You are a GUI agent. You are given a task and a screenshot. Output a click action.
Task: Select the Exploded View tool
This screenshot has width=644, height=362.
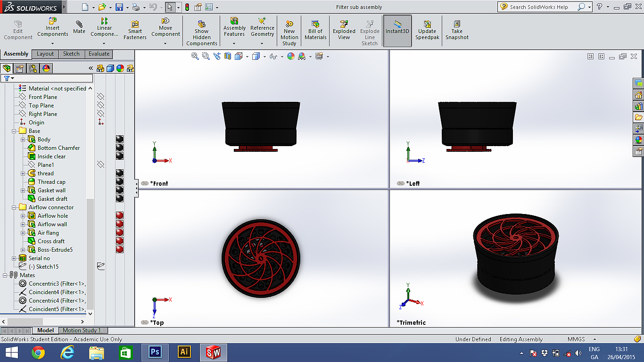[344, 24]
